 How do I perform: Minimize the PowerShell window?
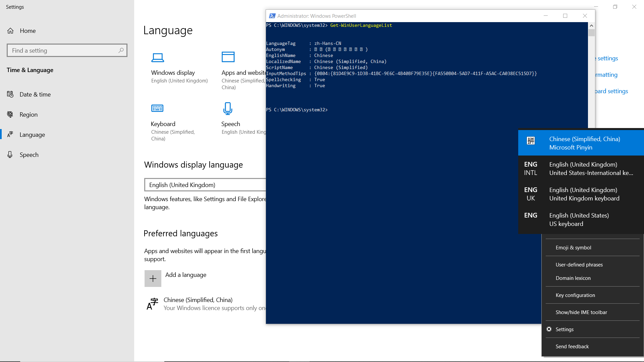click(x=546, y=16)
